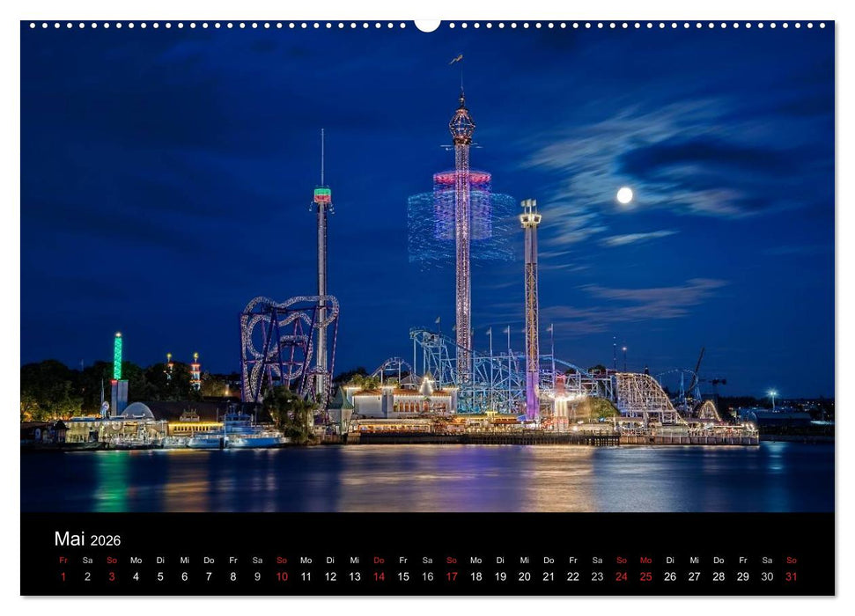855x616 pixels.
Task: Click the red holiday date 25
Action: pos(647,578)
